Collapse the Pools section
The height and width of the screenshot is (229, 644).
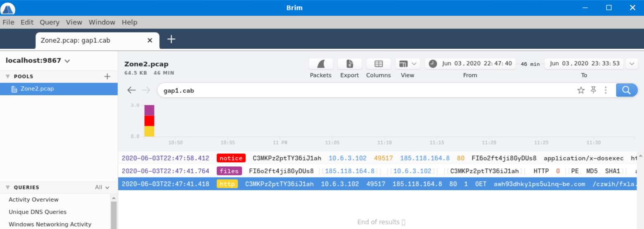click(7, 76)
